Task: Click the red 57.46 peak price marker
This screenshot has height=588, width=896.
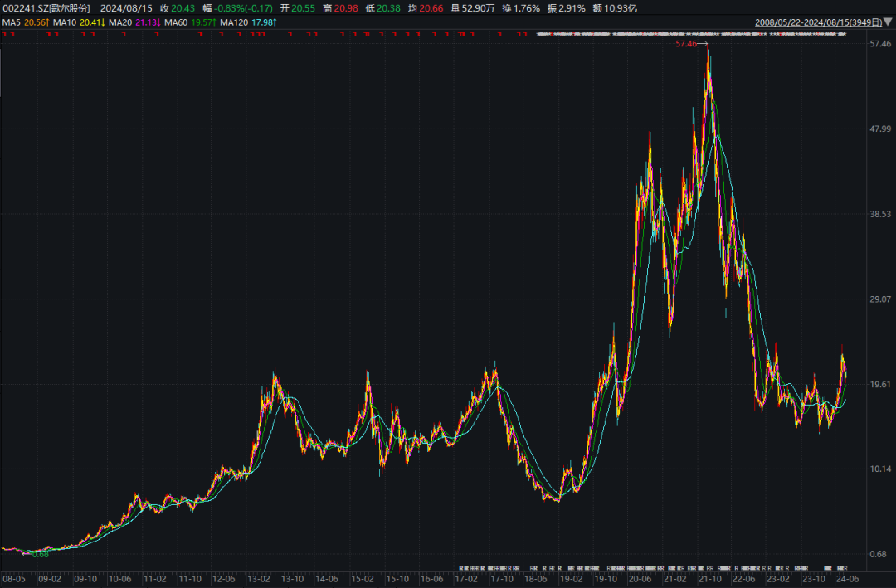Action: 686,44
